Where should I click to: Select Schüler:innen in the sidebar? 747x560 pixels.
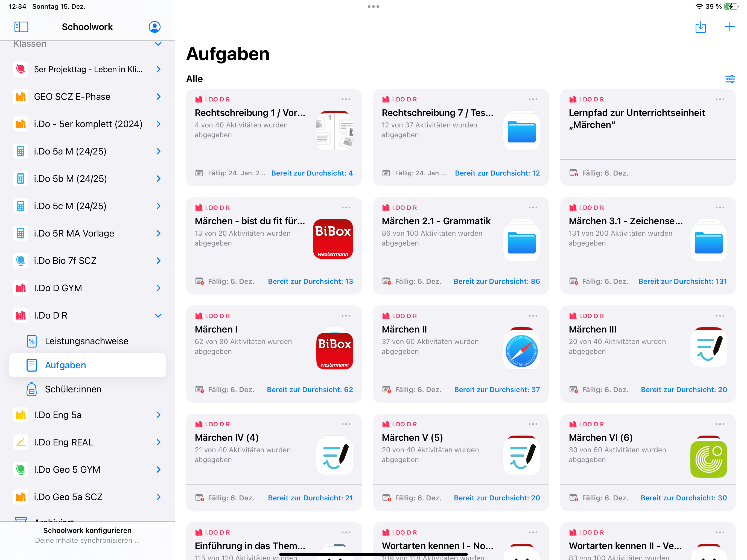pos(73,389)
